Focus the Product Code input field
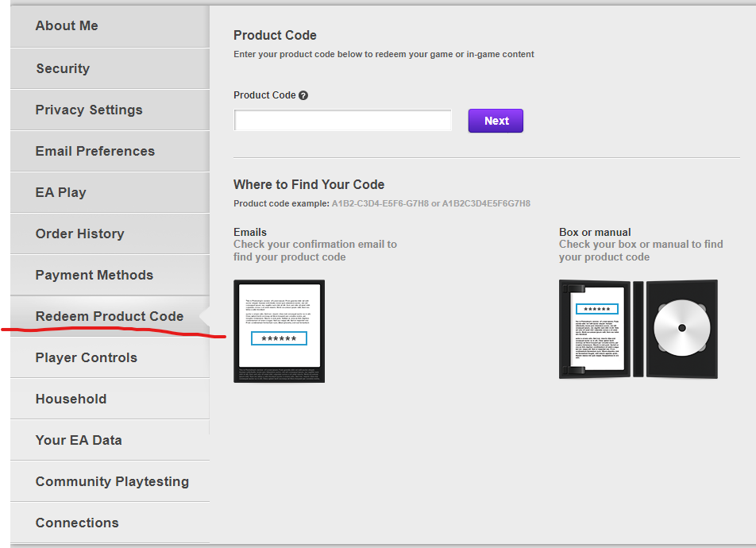The width and height of the screenshot is (756, 548). 343,120
